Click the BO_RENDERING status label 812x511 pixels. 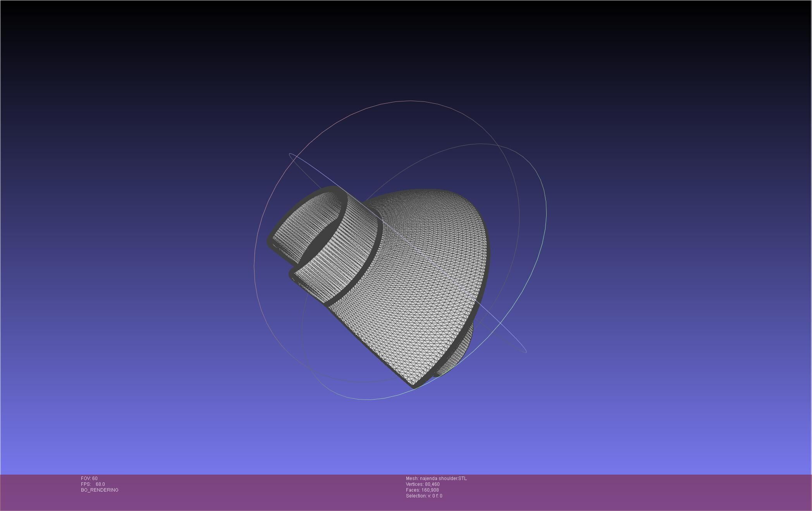[x=100, y=490]
